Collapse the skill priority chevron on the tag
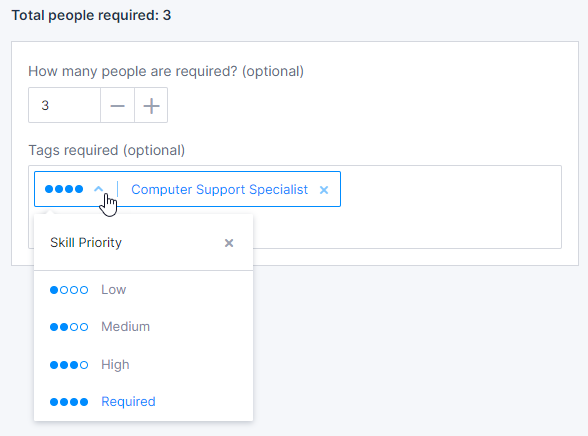Viewport: 588px width, 436px height. coord(99,189)
